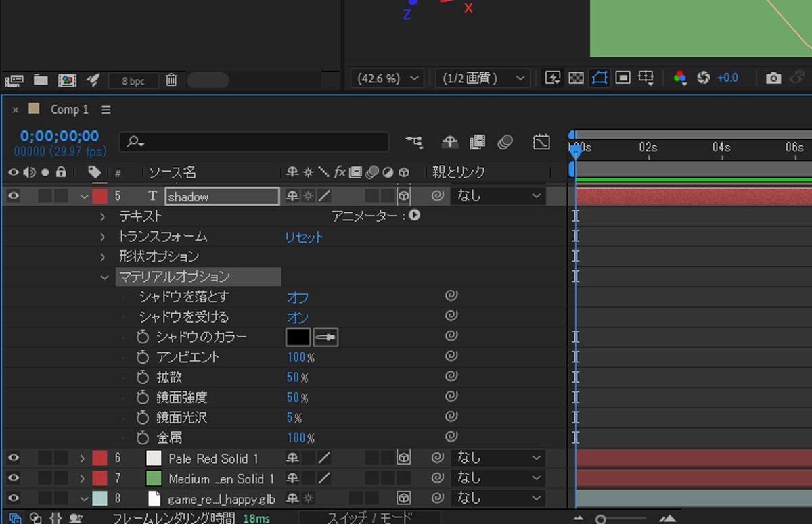Collapse the マテリアルオプション group
The height and width of the screenshot is (524, 812).
pos(105,277)
